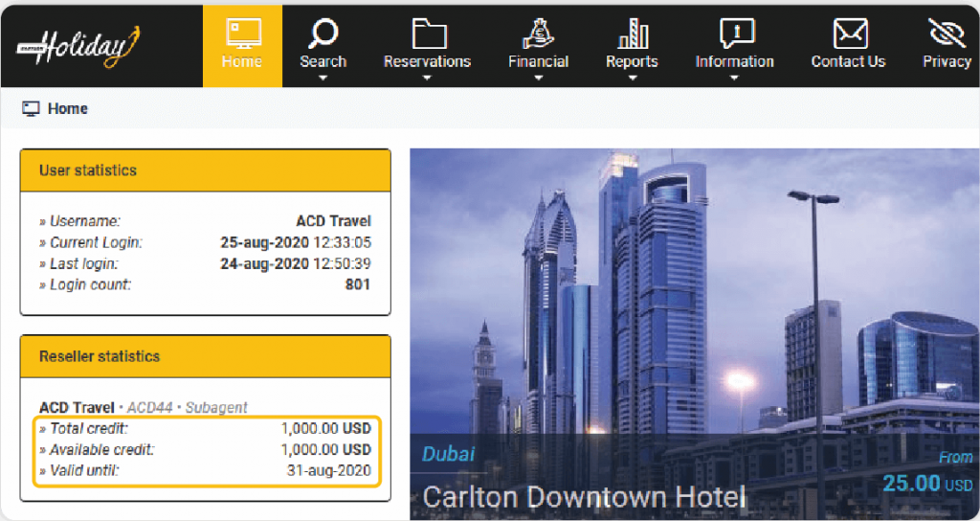Viewport: 980px width, 521px height.
Task: Expand the Financial dropdown arrow
Action: coord(538,79)
